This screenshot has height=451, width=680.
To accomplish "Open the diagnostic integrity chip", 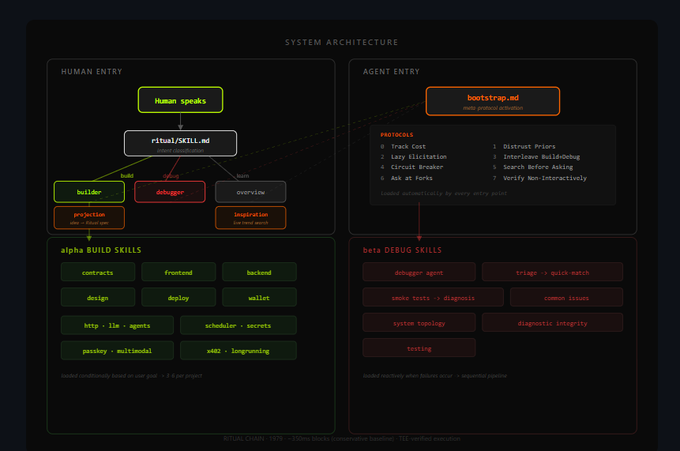I will click(x=552, y=323).
